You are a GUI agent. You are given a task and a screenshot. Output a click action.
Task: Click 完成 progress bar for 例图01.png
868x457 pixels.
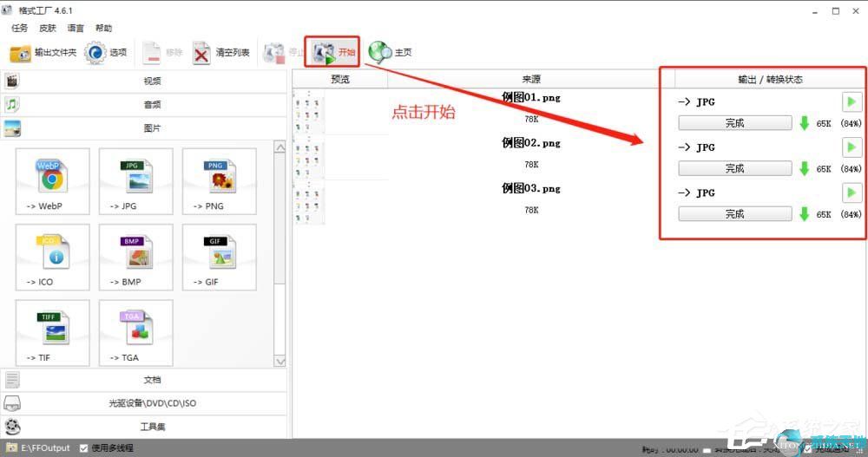point(735,123)
